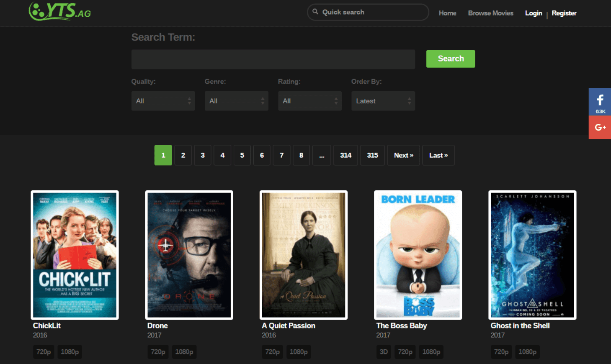611x364 pixels.
Task: Select 720p for A Quiet Passion
Action: click(x=272, y=352)
